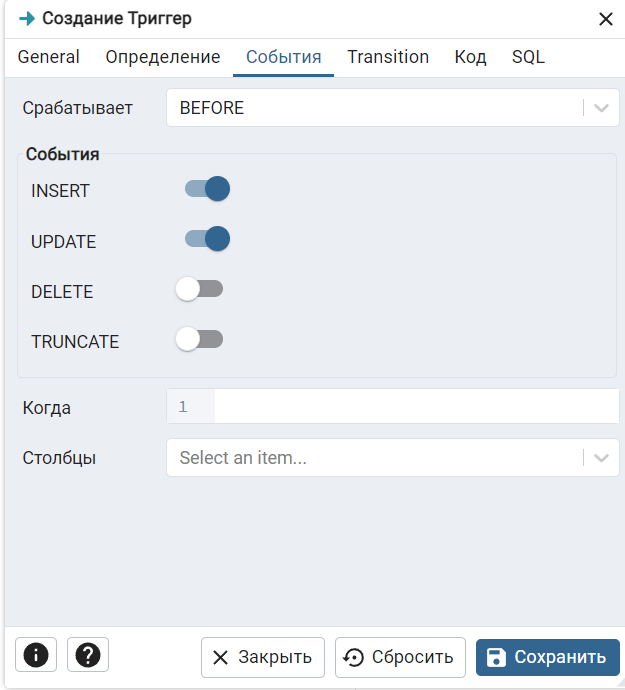View the SQL tab

point(528,57)
